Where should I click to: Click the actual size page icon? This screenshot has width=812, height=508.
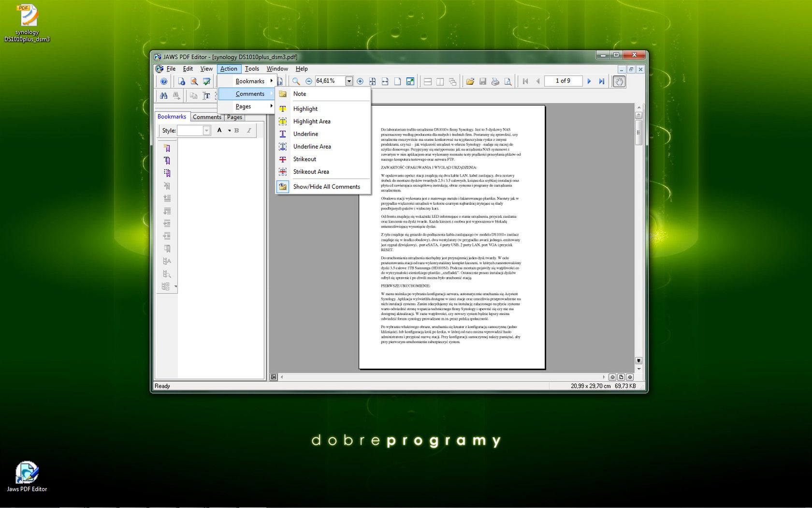[x=397, y=81]
